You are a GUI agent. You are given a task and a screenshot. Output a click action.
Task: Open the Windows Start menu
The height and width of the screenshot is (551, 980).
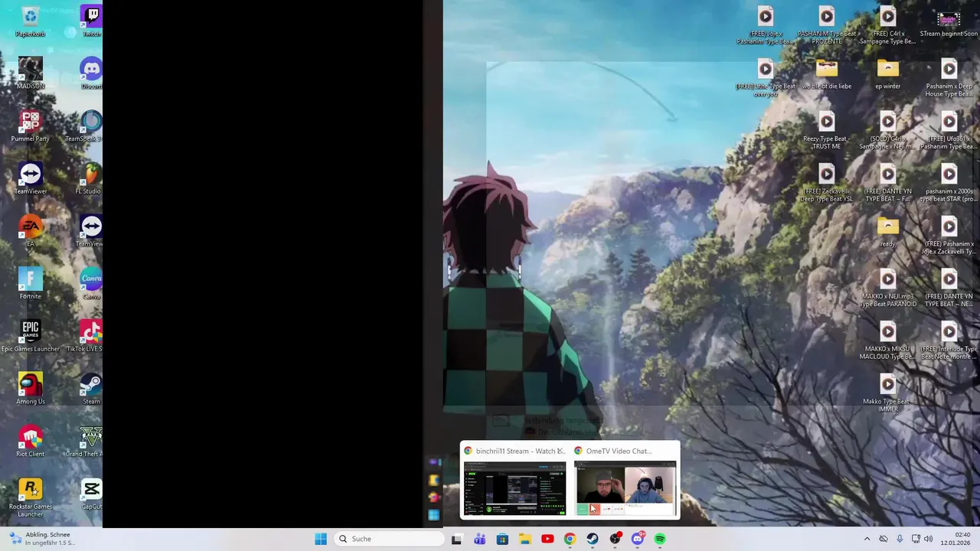pyautogui.click(x=321, y=539)
